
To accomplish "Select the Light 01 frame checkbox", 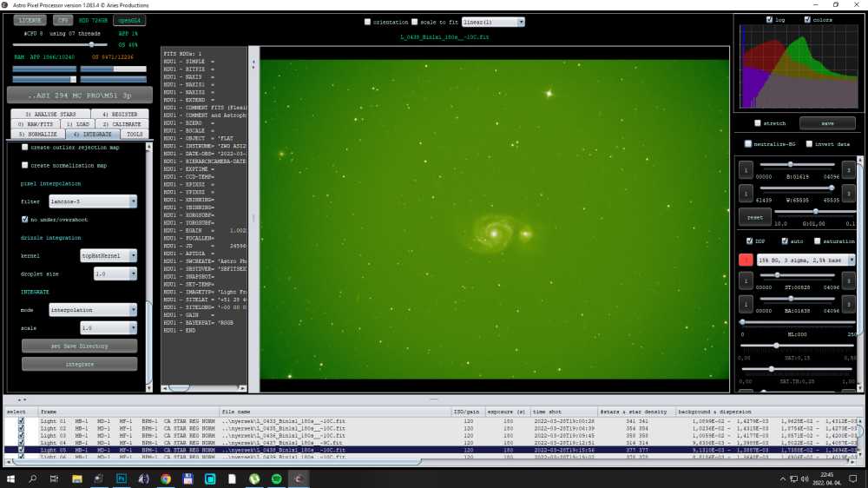I will tap(21, 421).
